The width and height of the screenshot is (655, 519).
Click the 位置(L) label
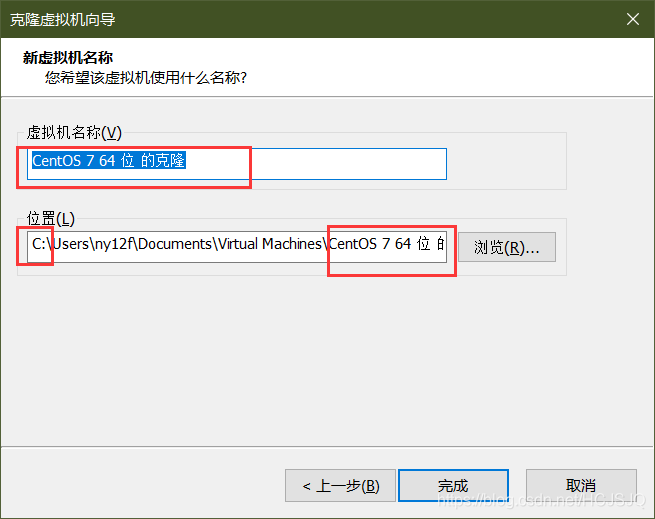tap(51, 218)
